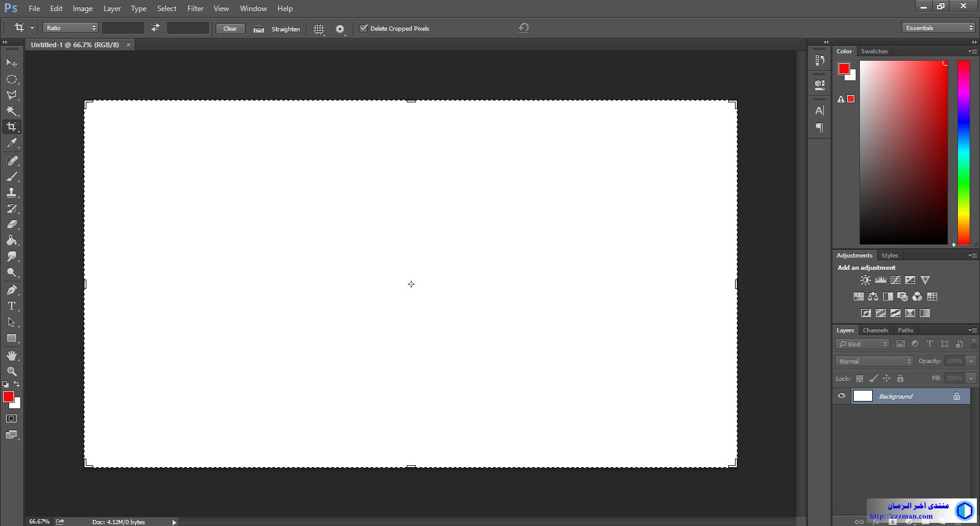Click the foreground red color swatch in Color panel

point(844,69)
